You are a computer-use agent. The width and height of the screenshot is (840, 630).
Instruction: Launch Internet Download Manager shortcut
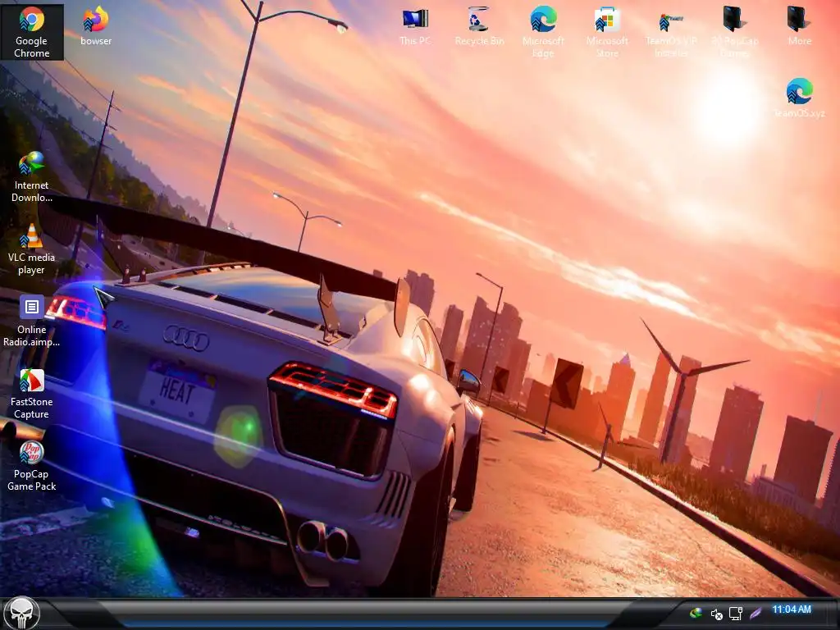click(32, 177)
